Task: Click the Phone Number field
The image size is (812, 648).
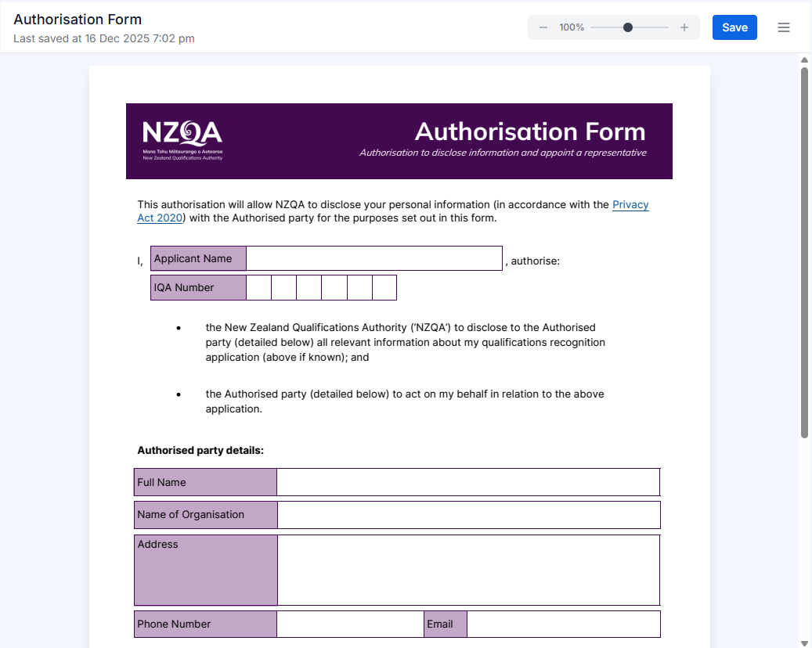Action: pyautogui.click(x=349, y=624)
